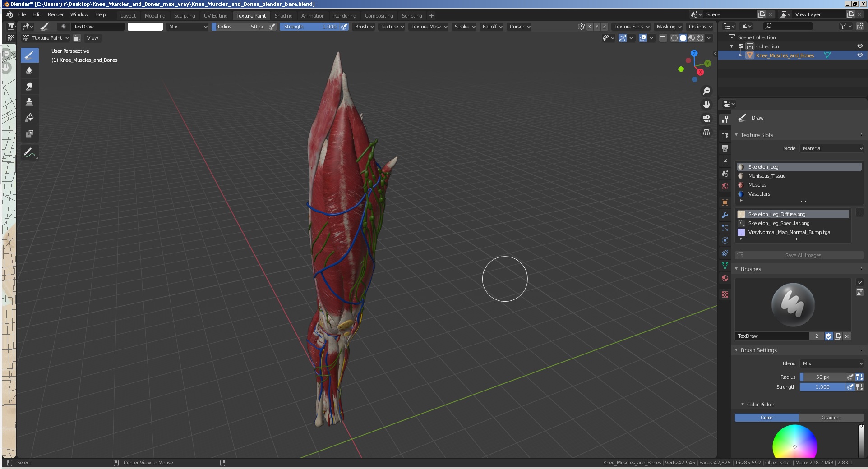Open the Render properties tab
The height and width of the screenshot is (469, 868).
click(x=725, y=135)
